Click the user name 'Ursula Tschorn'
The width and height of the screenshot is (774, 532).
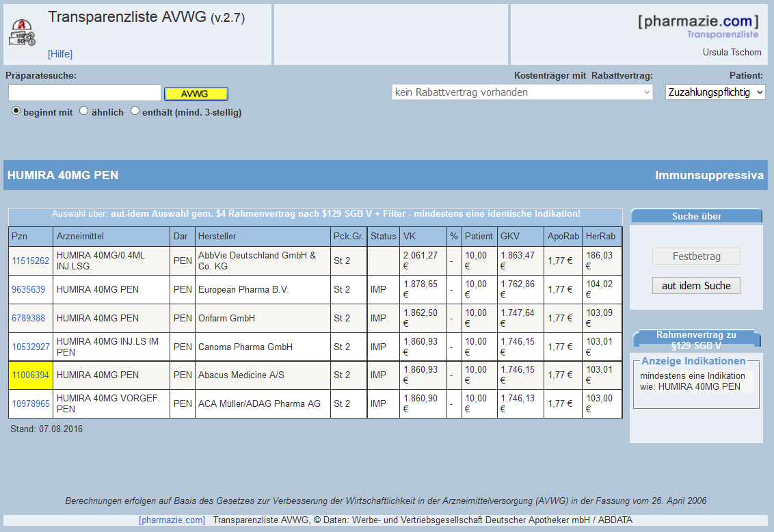(x=732, y=53)
